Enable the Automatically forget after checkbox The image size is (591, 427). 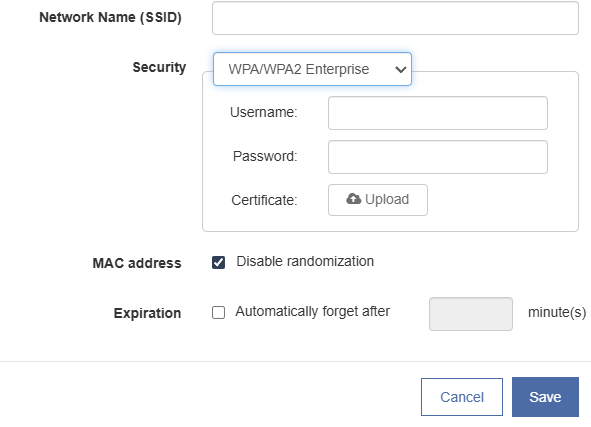click(x=218, y=312)
